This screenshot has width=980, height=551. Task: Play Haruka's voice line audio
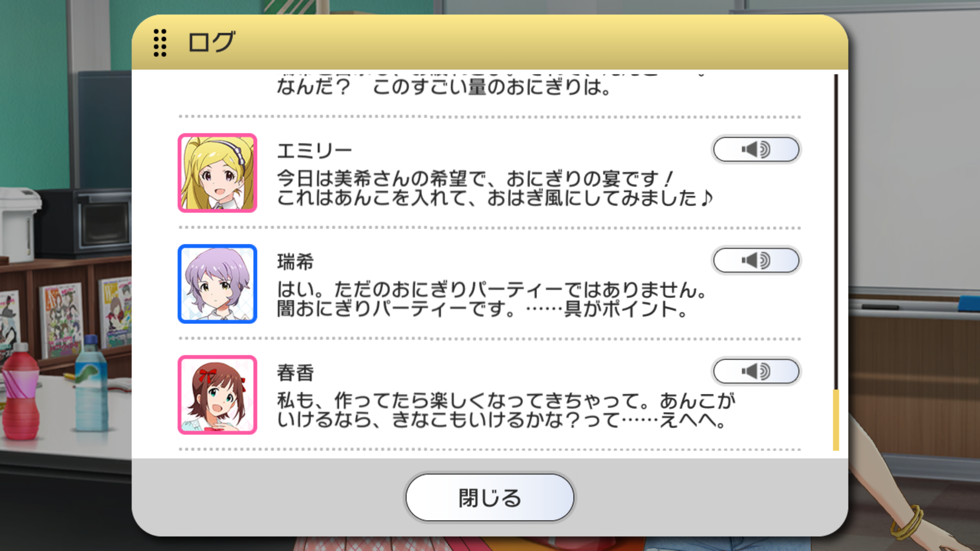pyautogui.click(x=756, y=371)
